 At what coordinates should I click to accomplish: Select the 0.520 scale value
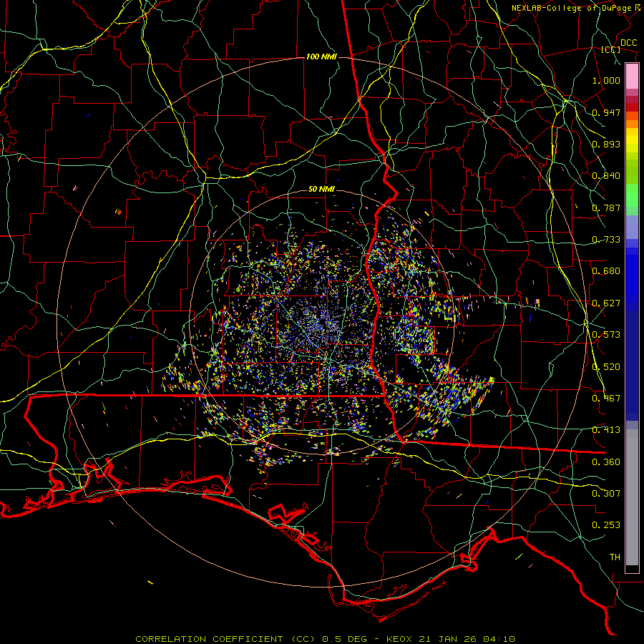pos(606,367)
